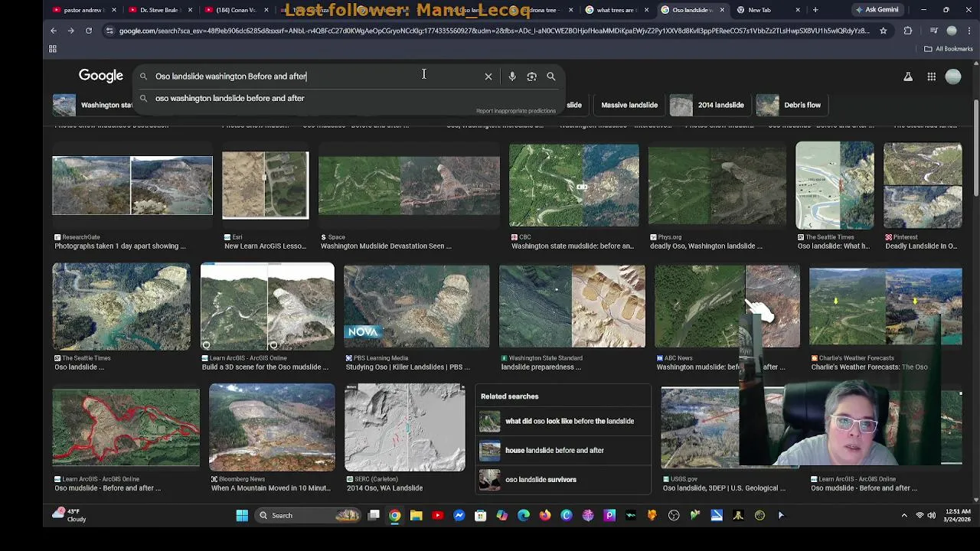Filter by 2014 landslide chip
The width and height of the screenshot is (980, 551).
click(x=710, y=105)
